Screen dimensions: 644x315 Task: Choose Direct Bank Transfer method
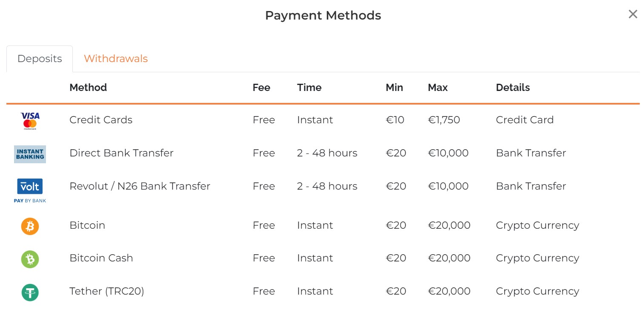coord(121,153)
